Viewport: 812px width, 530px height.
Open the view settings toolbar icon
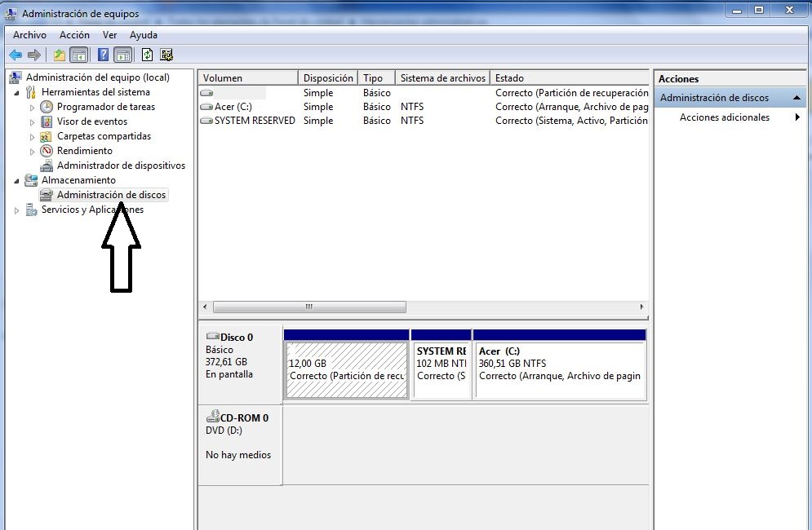(166, 55)
